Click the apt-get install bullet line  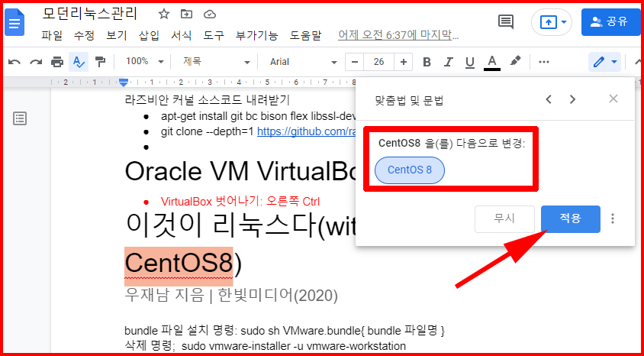tap(258, 116)
